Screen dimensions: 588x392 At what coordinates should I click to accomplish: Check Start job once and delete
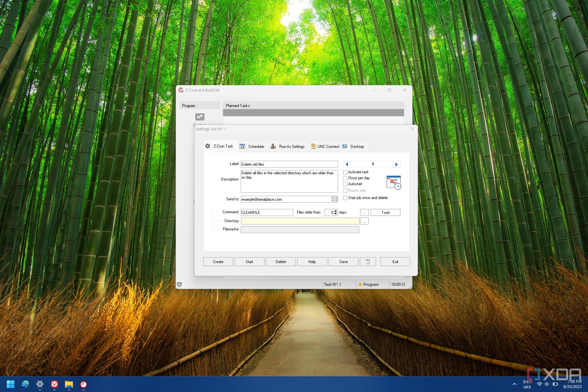(x=345, y=198)
